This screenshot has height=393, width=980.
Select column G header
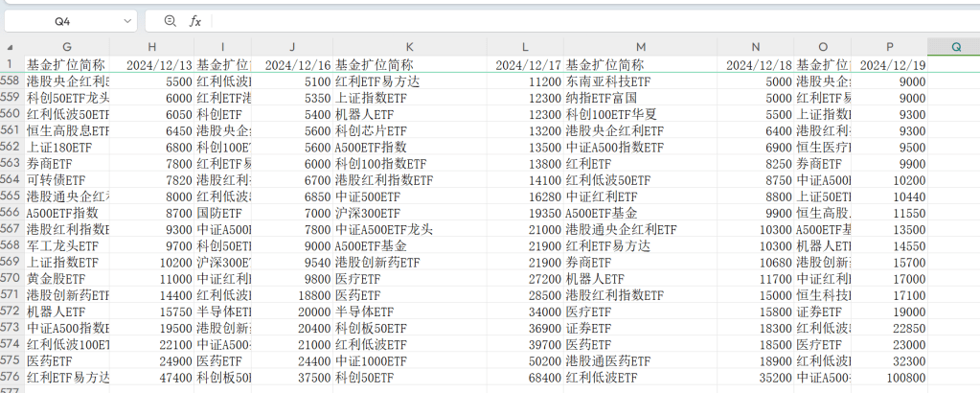point(67,47)
